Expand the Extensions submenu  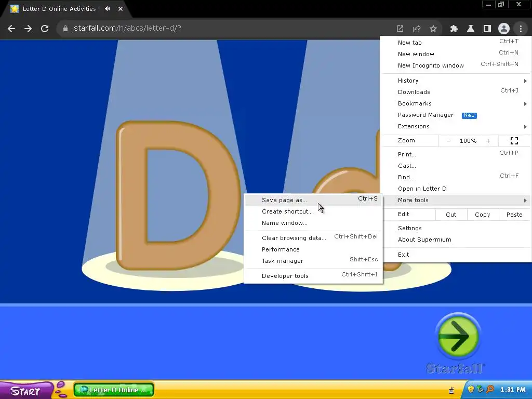point(456,126)
